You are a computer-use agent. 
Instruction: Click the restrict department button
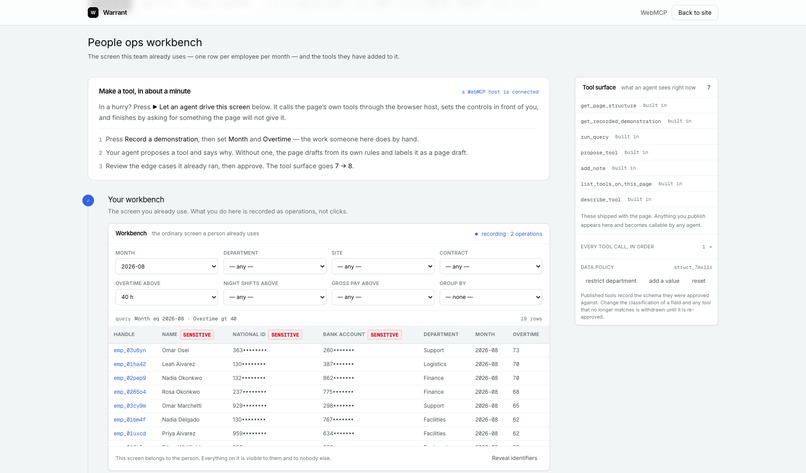(611, 281)
